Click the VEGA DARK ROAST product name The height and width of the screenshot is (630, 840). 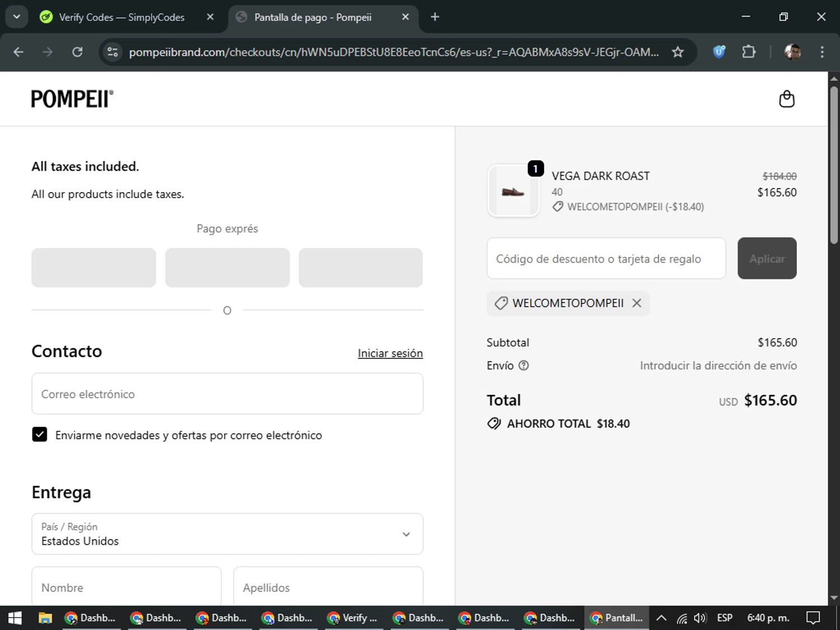(x=601, y=176)
